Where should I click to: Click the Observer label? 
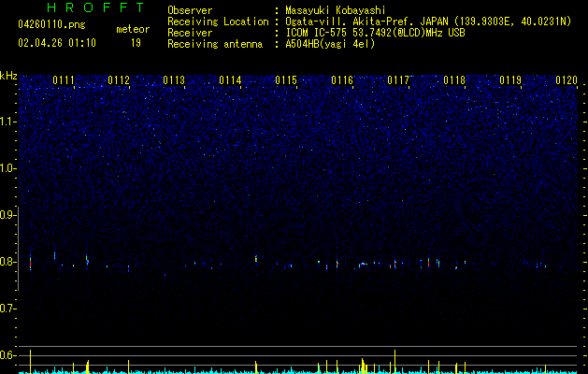[190, 10]
